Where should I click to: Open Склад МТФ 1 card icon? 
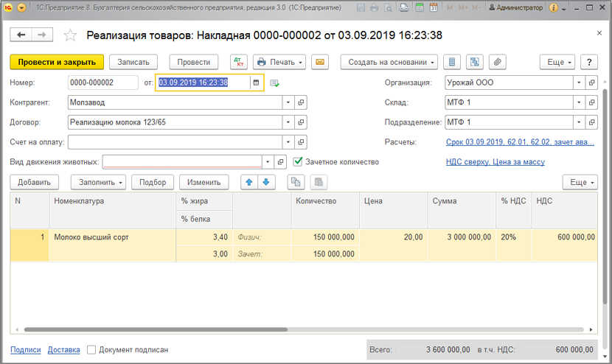(591, 102)
